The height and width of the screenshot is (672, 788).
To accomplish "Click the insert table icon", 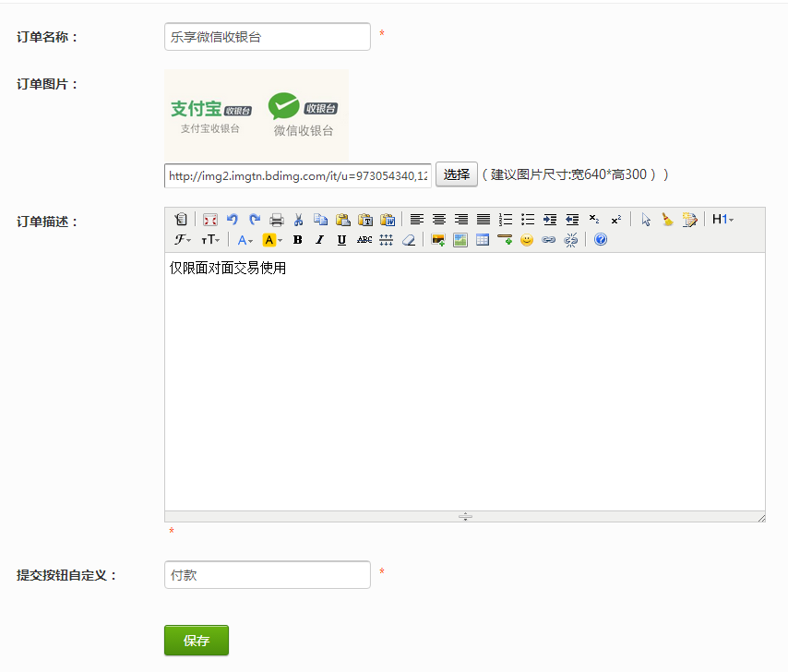I will pos(483,240).
